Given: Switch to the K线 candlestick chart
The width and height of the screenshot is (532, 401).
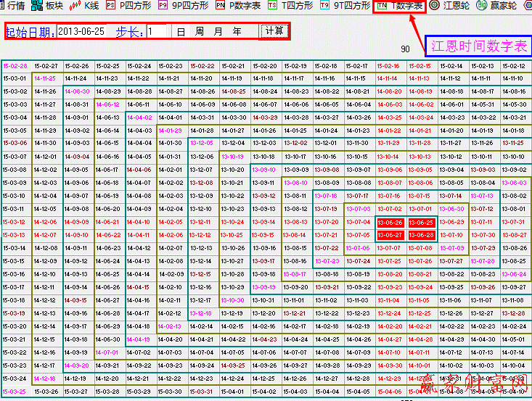Looking at the screenshot, I should tap(84, 6).
